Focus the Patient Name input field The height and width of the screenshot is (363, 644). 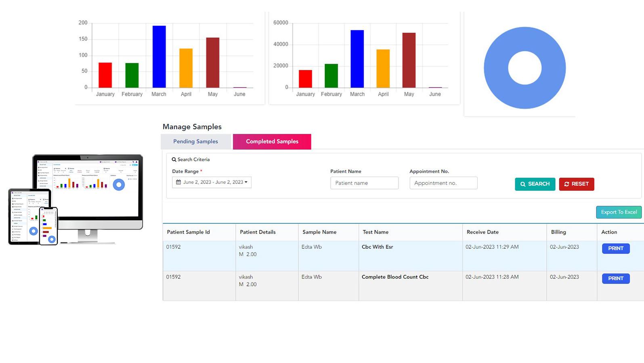(x=364, y=183)
